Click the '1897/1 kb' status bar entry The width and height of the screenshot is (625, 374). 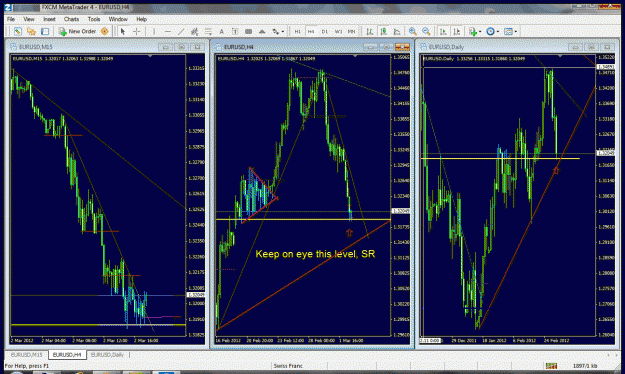585,366
